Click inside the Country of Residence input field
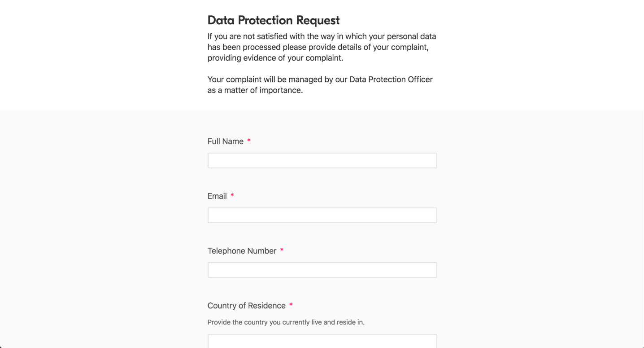The width and height of the screenshot is (644, 348). (322, 341)
